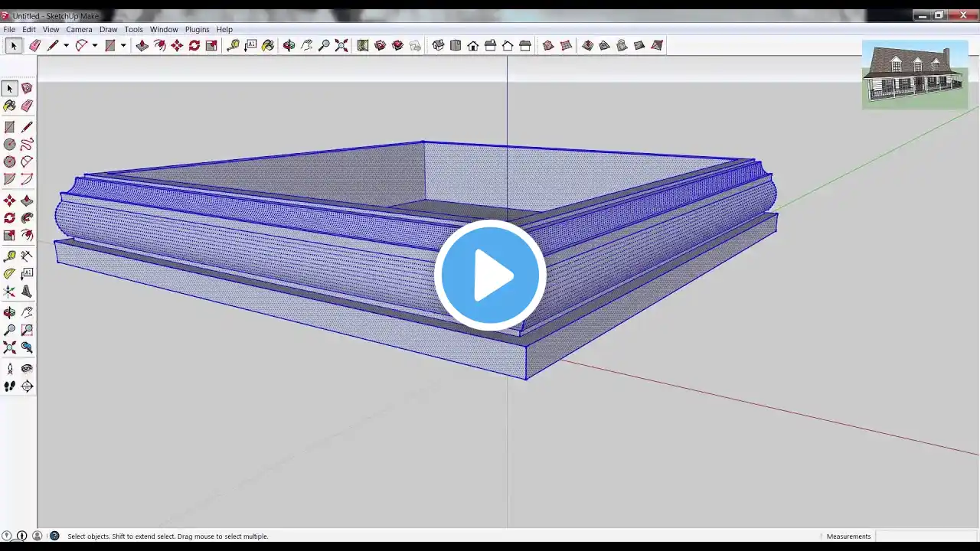Image resolution: width=980 pixels, height=551 pixels.
Task: Activate the Look Around eye tool
Action: (x=27, y=369)
